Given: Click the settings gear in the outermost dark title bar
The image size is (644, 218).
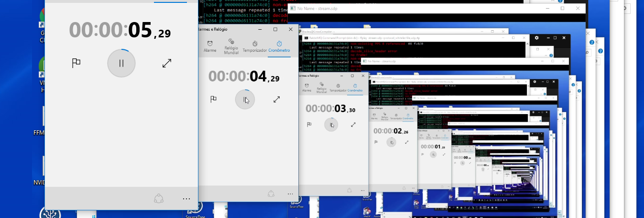Looking at the screenshot, I should coord(536,37).
